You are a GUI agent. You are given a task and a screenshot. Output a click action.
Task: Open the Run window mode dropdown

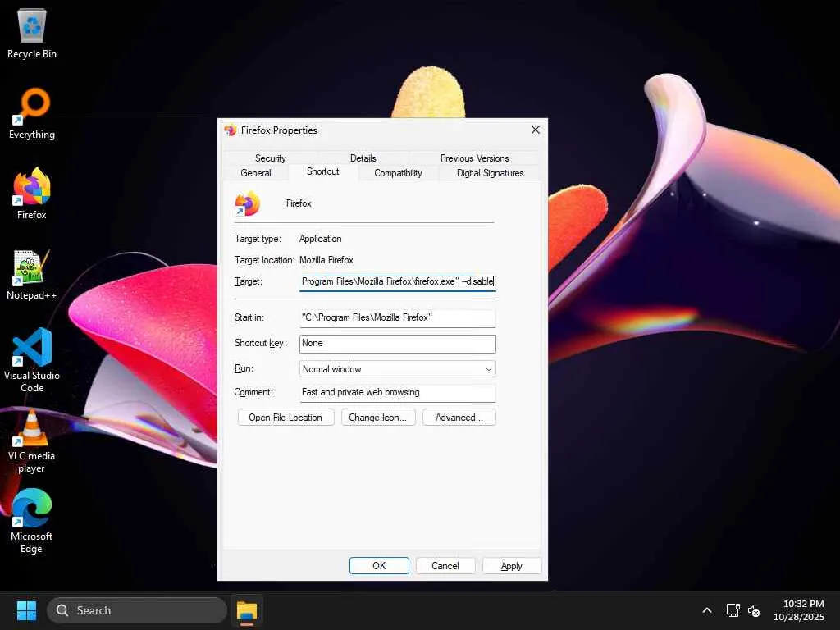398,368
